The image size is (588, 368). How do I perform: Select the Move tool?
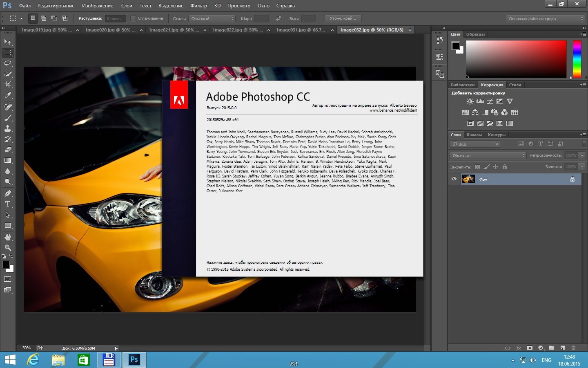[8, 42]
